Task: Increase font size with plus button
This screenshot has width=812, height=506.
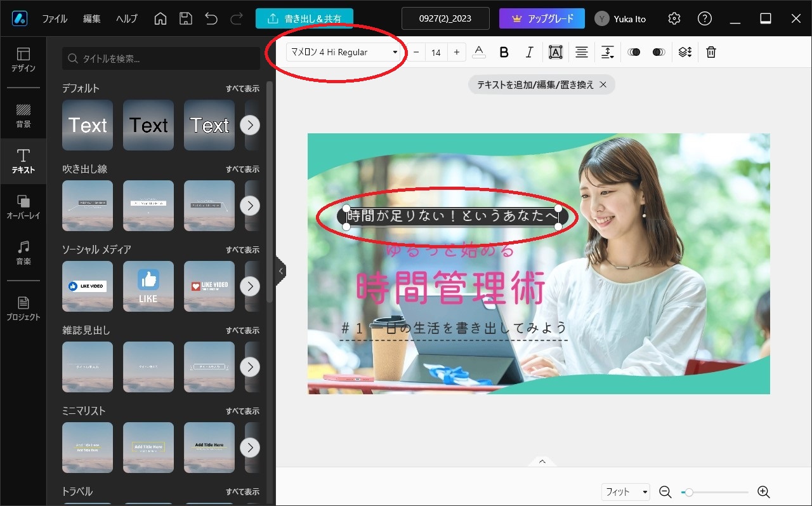Action: click(456, 52)
